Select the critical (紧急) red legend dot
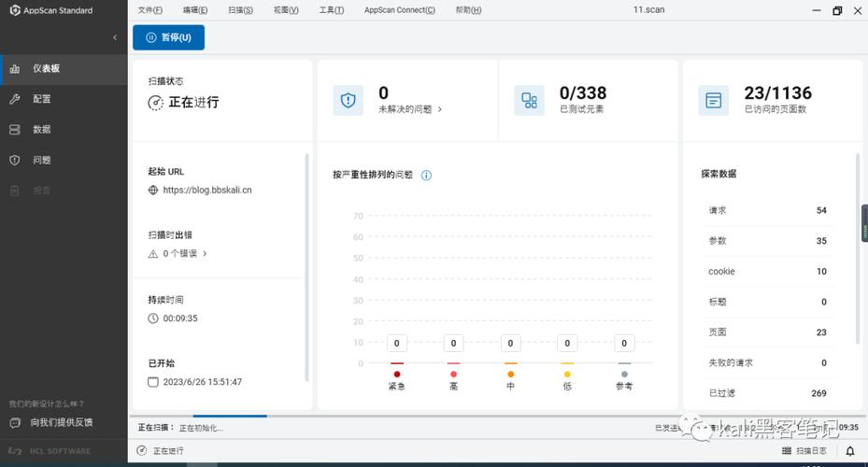The height and width of the screenshot is (467, 868). (397, 375)
